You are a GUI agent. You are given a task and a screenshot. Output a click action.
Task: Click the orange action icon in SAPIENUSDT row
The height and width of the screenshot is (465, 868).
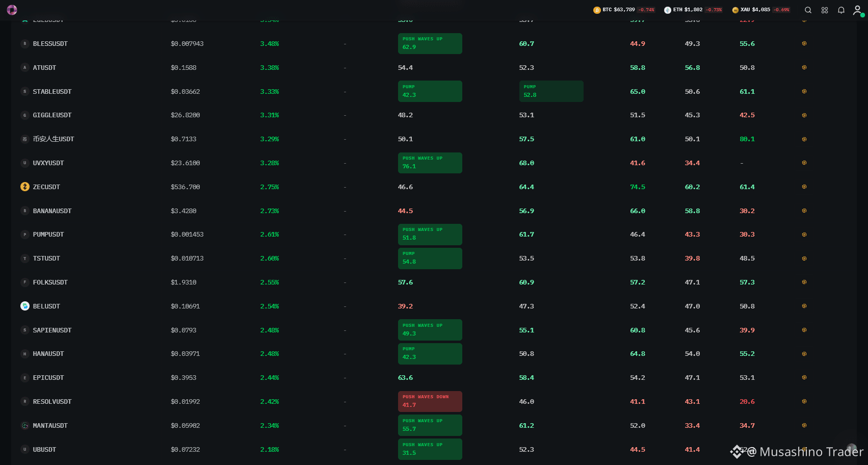coord(804,330)
